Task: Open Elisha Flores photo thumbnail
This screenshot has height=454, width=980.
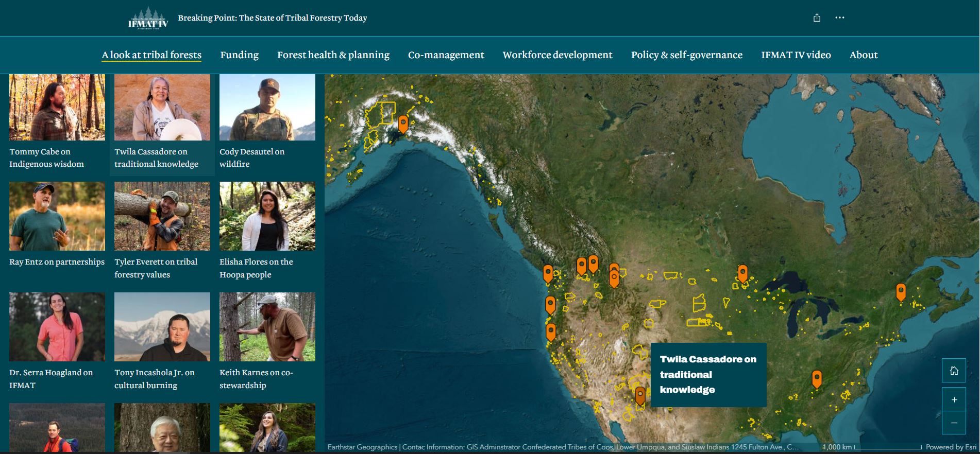Action: point(267,216)
